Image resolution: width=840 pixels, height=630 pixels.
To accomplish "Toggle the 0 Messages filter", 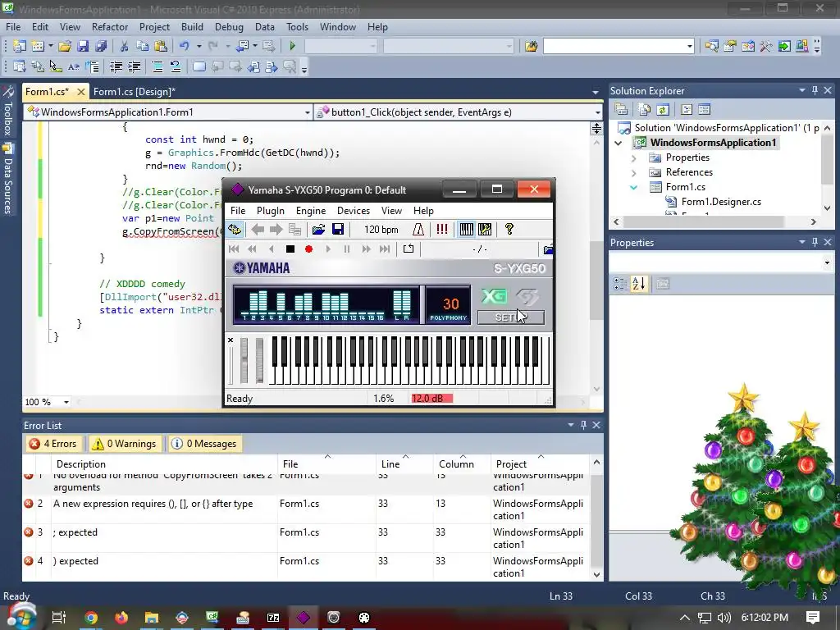I will (204, 444).
